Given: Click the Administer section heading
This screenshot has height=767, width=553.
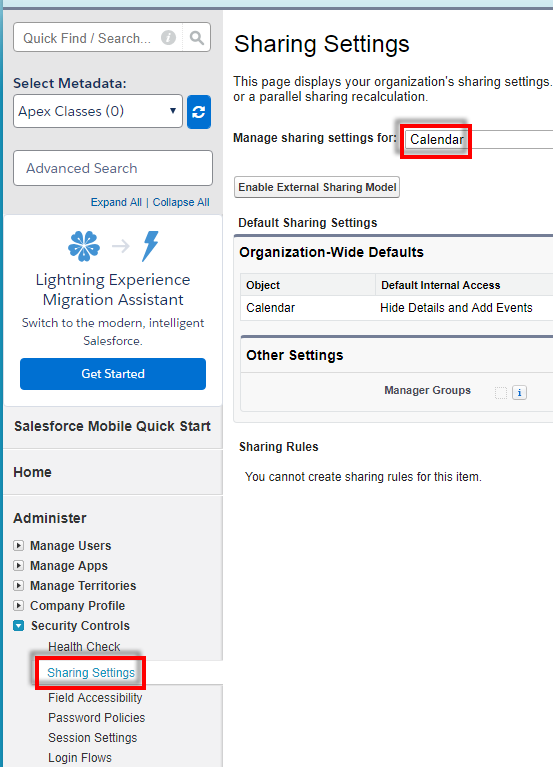Looking at the screenshot, I should click(50, 518).
